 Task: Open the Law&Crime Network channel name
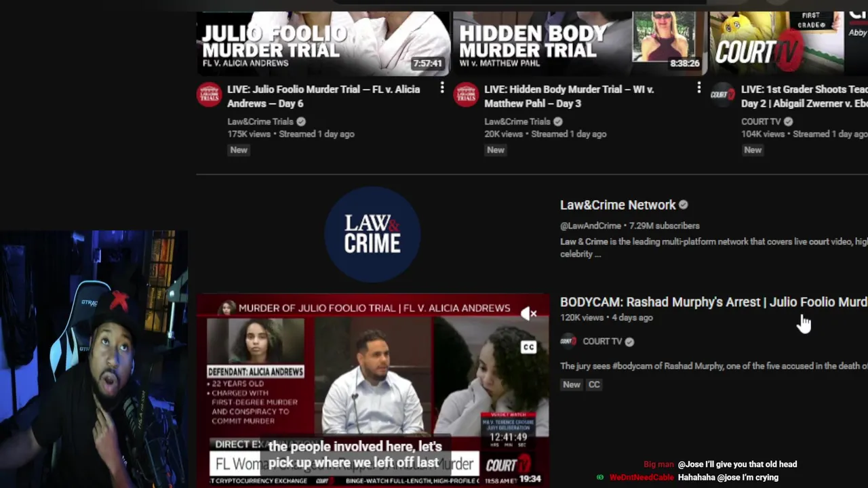point(618,205)
